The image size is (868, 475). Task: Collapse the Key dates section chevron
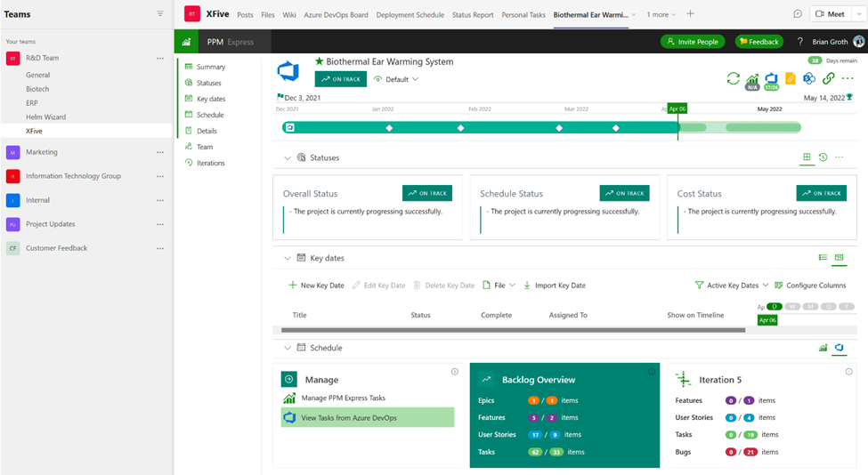coord(288,258)
